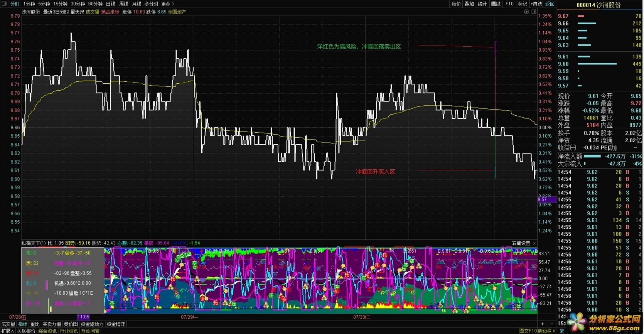Switch to the 分时 intraday view
Viewport: 644px width, 334px height.
click(15, 4)
